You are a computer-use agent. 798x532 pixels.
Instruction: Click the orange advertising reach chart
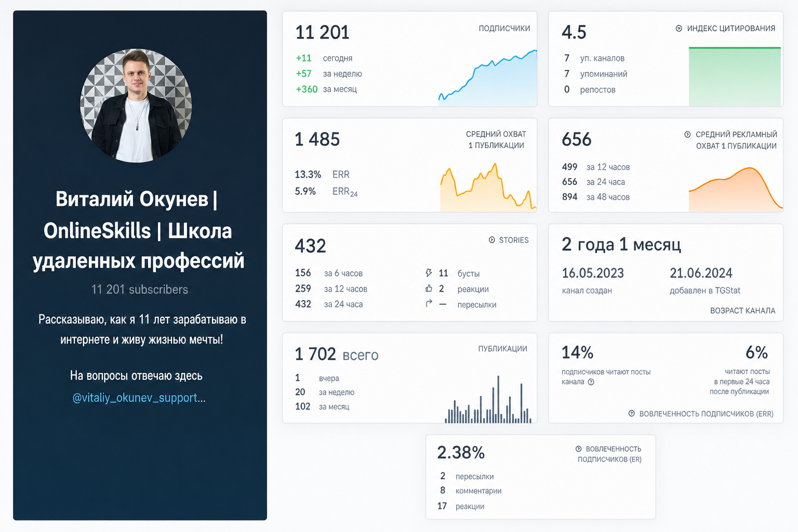pyautogui.click(x=736, y=189)
